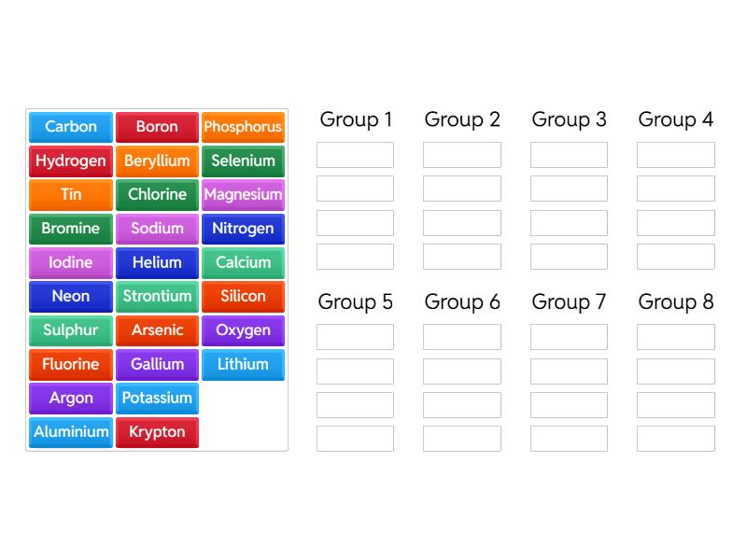Select the Oxygen element tile
Image resolution: width=747 pixels, height=560 pixels.
[243, 330]
